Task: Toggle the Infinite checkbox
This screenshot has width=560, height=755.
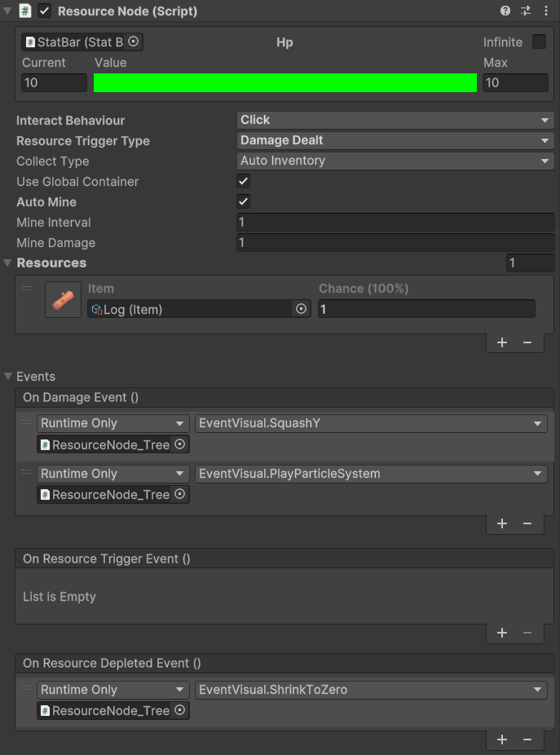Action: pyautogui.click(x=539, y=42)
